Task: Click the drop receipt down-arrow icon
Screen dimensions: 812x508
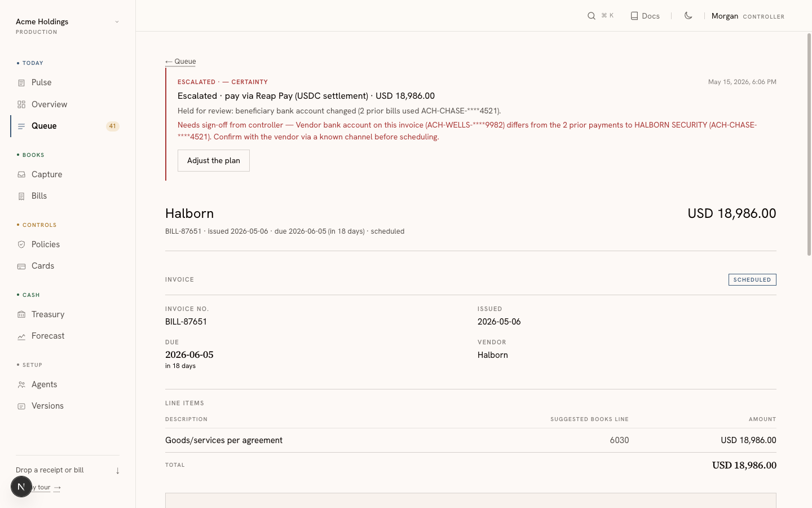Action: pyautogui.click(x=117, y=471)
